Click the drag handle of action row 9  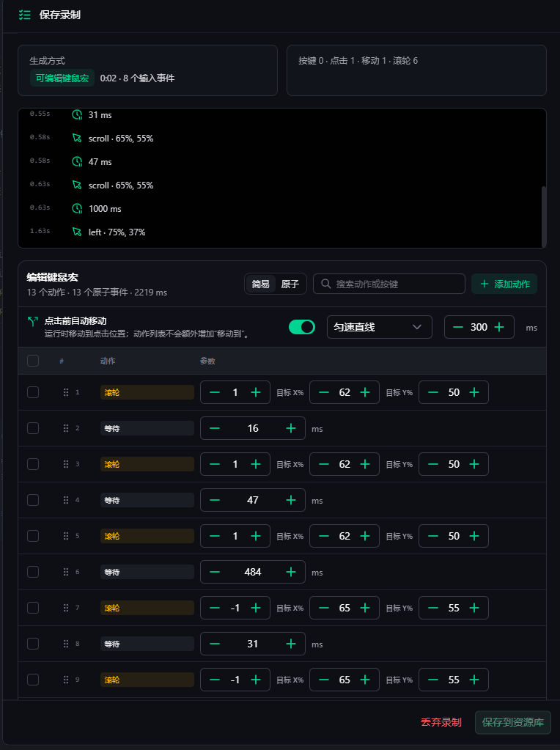point(66,680)
